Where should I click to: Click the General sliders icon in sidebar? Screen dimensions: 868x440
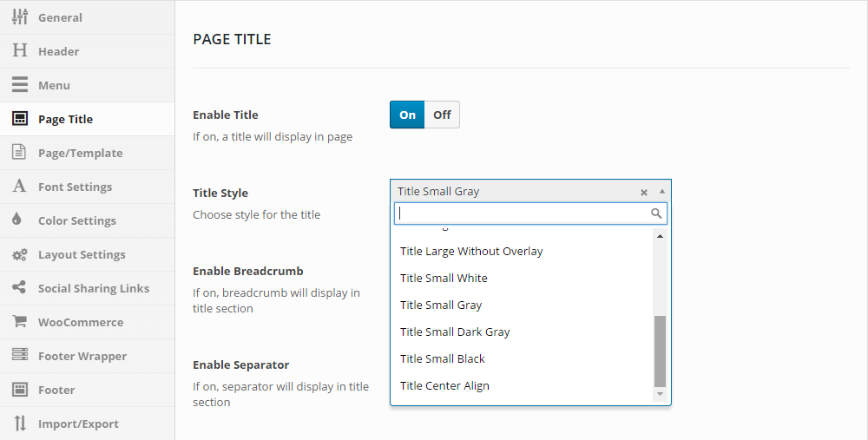click(x=19, y=17)
